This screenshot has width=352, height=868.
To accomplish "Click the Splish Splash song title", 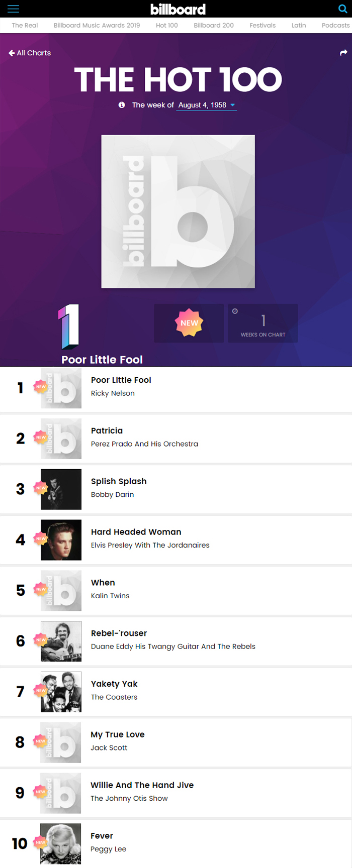I will tap(119, 481).
